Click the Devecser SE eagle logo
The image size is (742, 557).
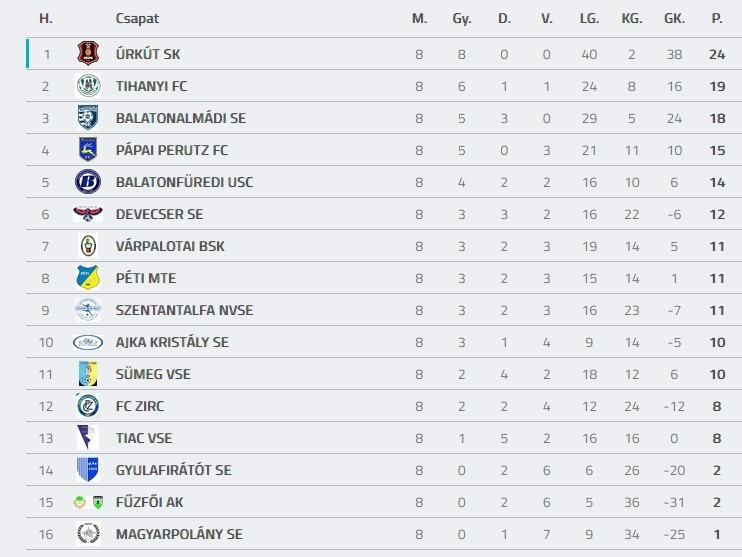pyautogui.click(x=88, y=214)
